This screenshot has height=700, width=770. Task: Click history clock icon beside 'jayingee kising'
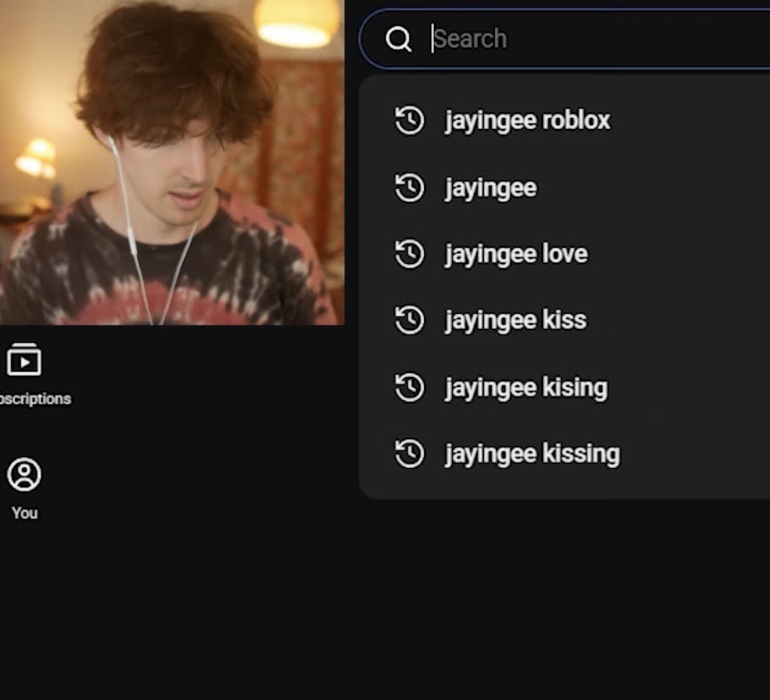click(409, 388)
